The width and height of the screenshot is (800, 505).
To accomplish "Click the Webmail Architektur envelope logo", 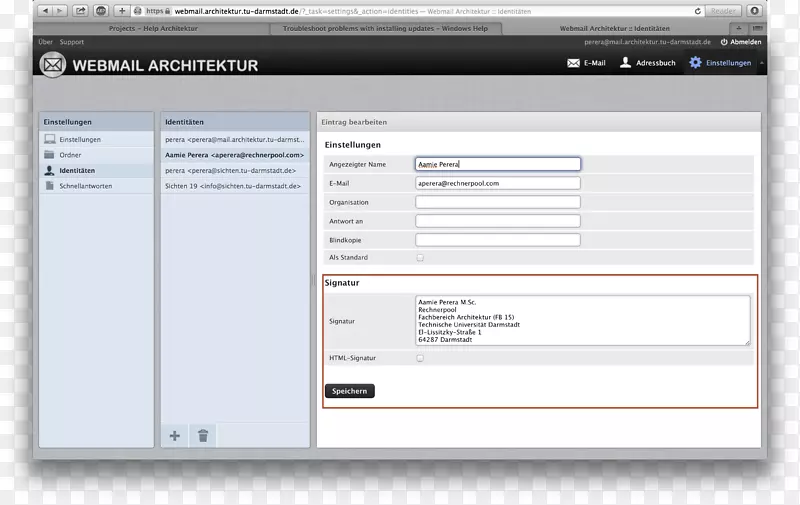I will point(53,65).
